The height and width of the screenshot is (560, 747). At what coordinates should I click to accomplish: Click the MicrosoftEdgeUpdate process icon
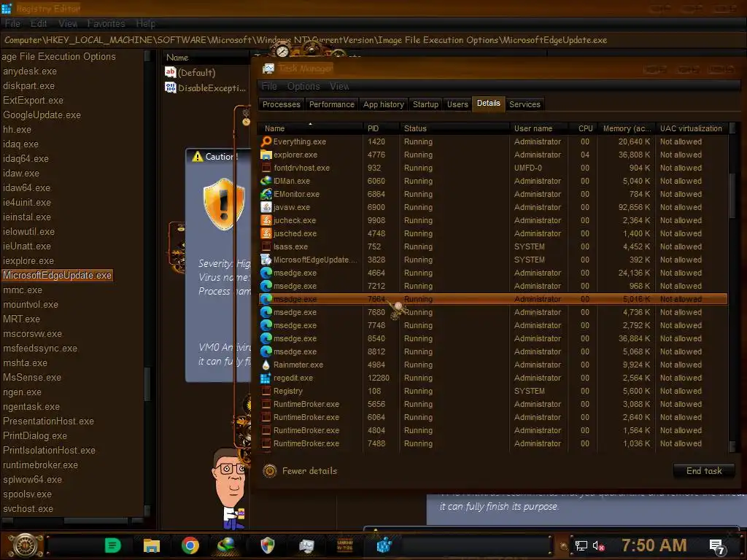(266, 260)
